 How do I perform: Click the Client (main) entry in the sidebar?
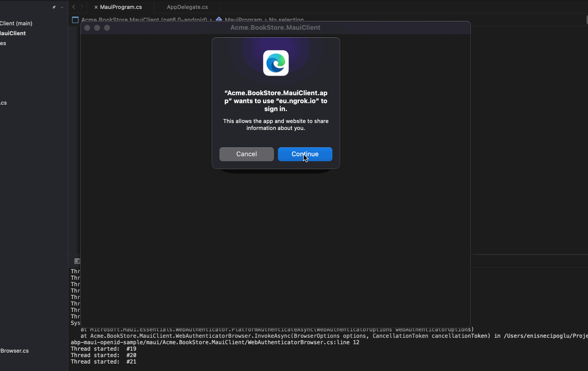(16, 23)
